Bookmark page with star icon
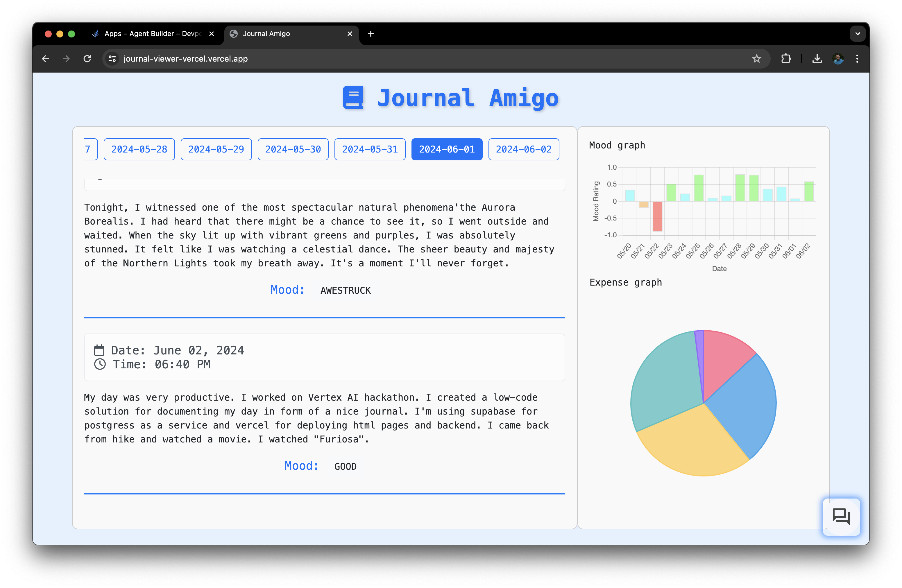The image size is (902, 588). (756, 59)
